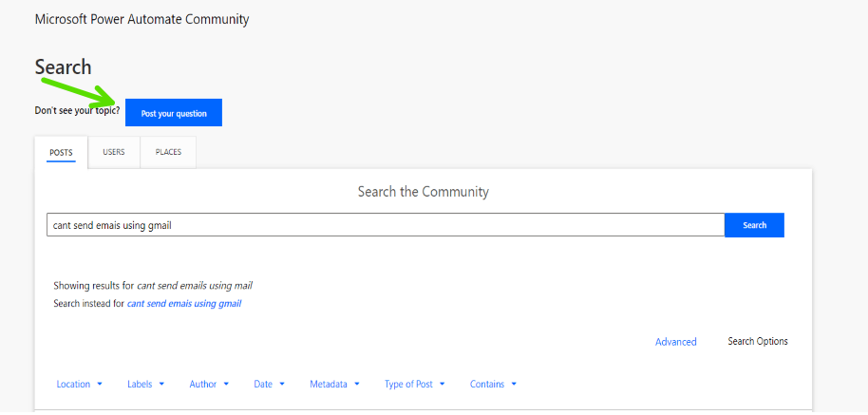Click the Search page heading
868x415 pixels.
click(63, 67)
